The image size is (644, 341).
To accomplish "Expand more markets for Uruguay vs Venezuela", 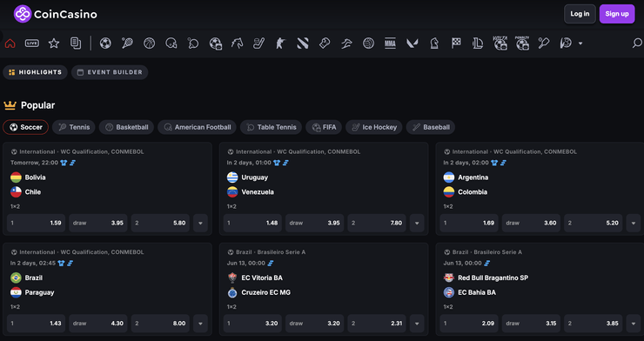I will click(417, 224).
